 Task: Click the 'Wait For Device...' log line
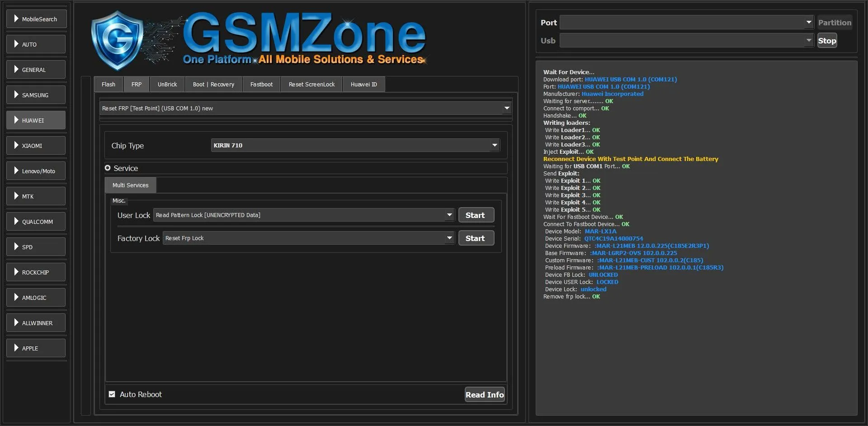pos(569,72)
